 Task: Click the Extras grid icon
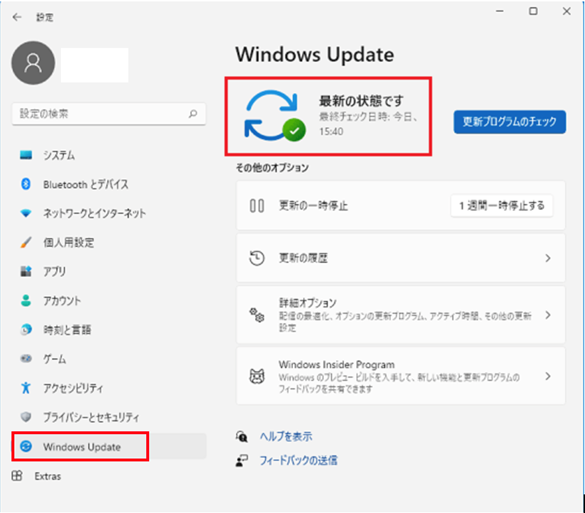point(17,476)
